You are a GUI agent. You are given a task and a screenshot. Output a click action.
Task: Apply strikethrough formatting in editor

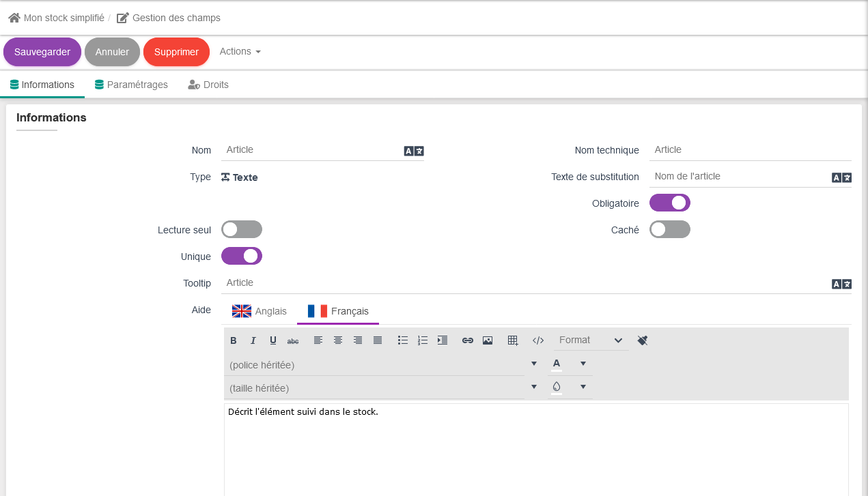(293, 340)
